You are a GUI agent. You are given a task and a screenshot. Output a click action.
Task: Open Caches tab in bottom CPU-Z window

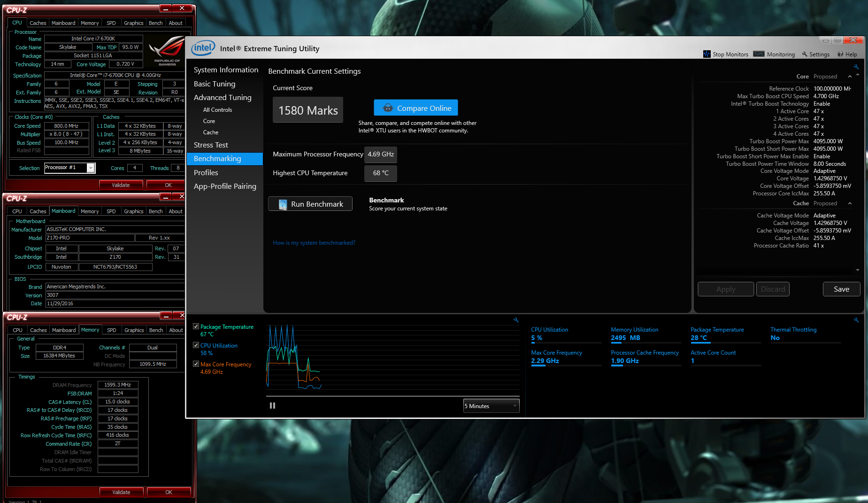click(38, 330)
